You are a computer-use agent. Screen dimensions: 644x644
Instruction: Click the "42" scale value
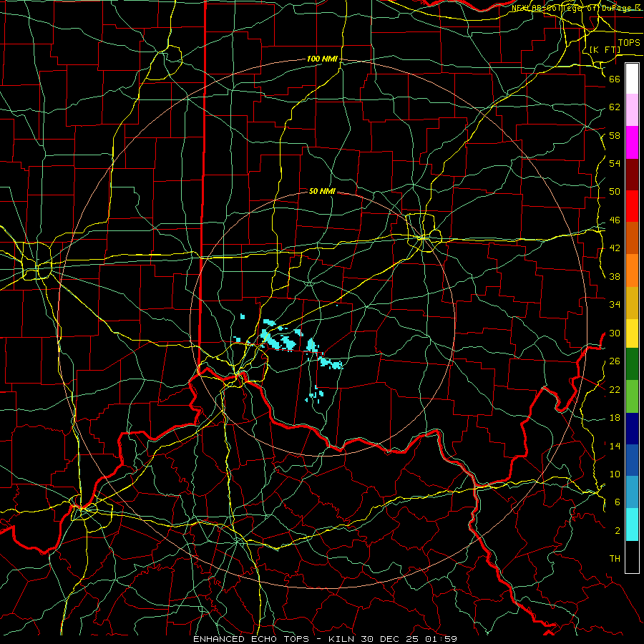click(615, 248)
